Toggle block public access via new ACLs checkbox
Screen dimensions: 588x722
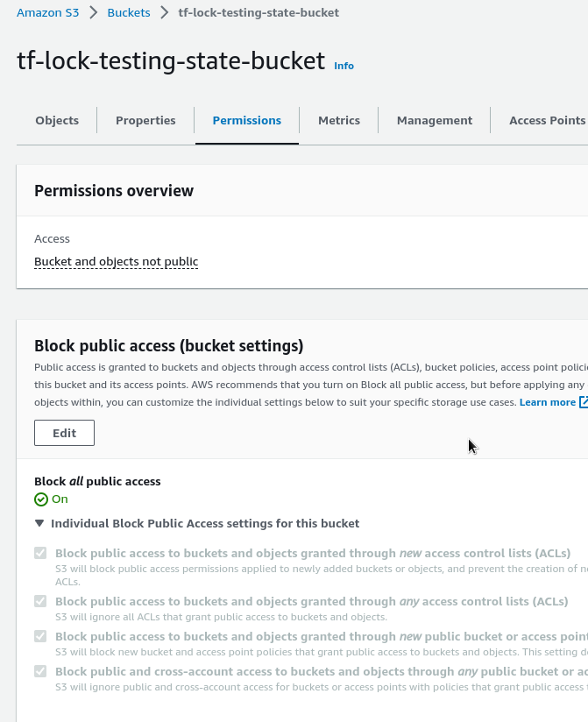point(40,554)
